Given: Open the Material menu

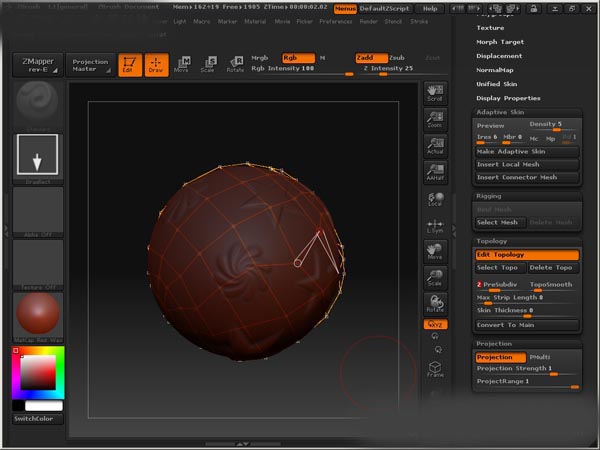Looking at the screenshot, I should pyautogui.click(x=256, y=21).
